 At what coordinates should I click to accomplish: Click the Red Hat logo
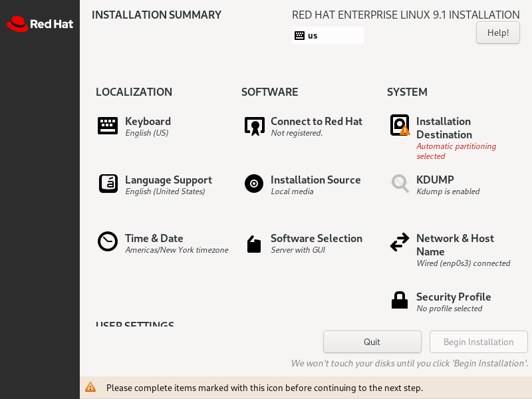point(40,24)
